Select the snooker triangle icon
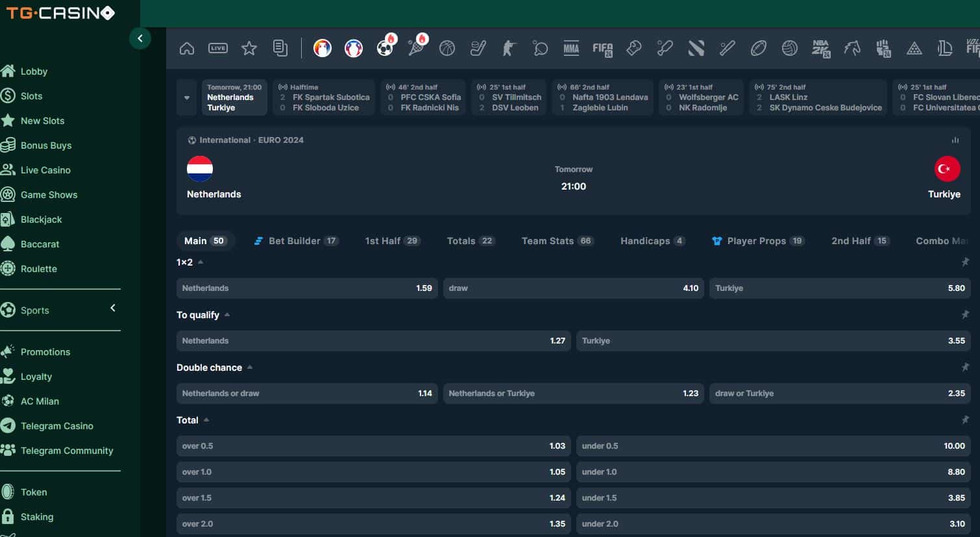 914,48
